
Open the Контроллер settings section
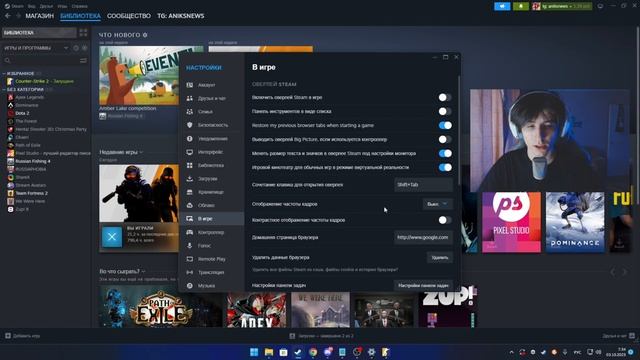[211, 232]
